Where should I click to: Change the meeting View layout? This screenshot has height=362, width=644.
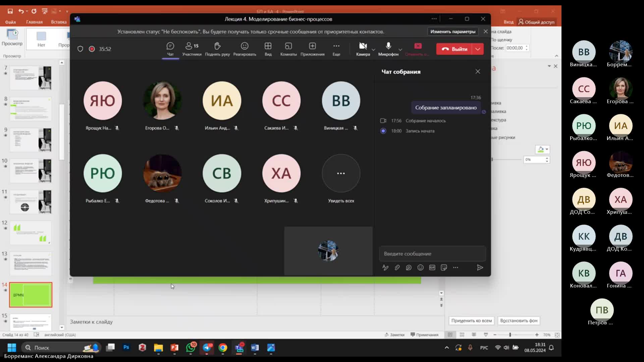(x=268, y=49)
